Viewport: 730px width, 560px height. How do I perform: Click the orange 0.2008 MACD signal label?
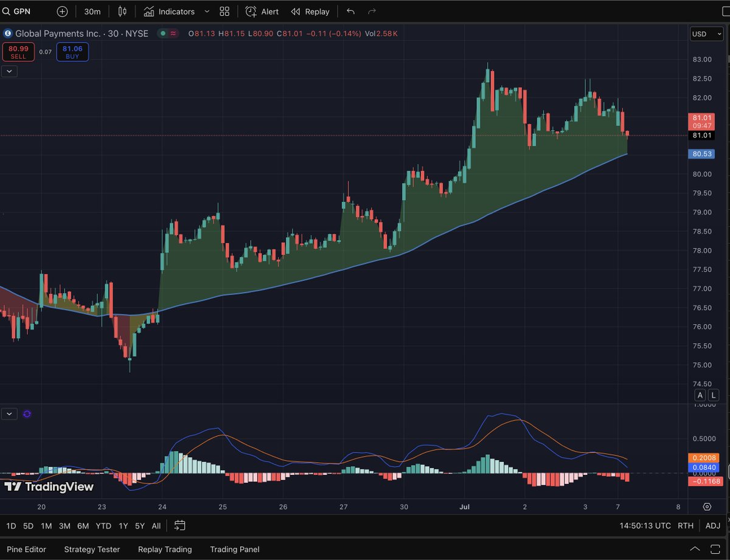704,458
